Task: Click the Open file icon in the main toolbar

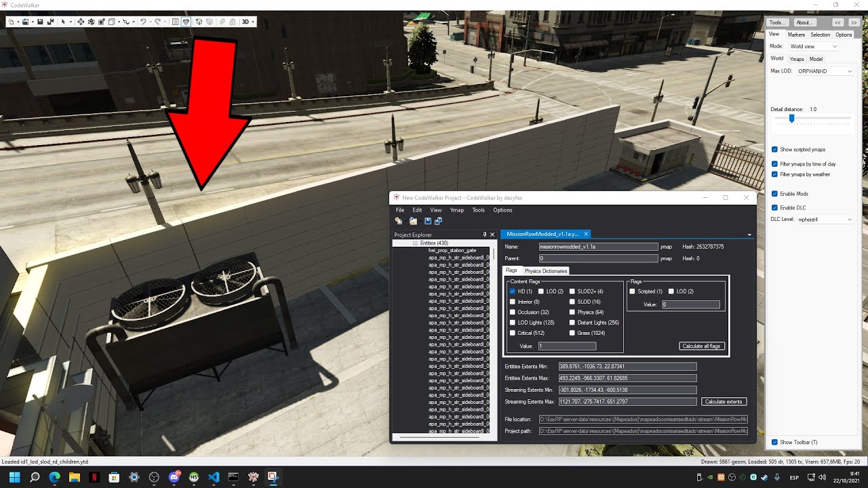Action: (26, 22)
